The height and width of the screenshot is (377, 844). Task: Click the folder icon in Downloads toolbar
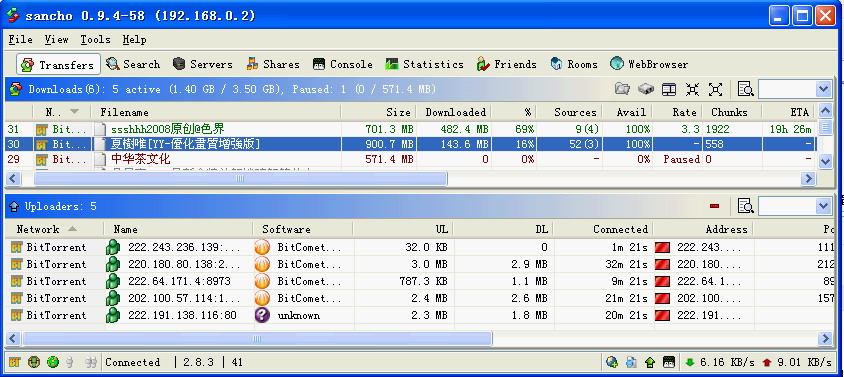(x=622, y=89)
